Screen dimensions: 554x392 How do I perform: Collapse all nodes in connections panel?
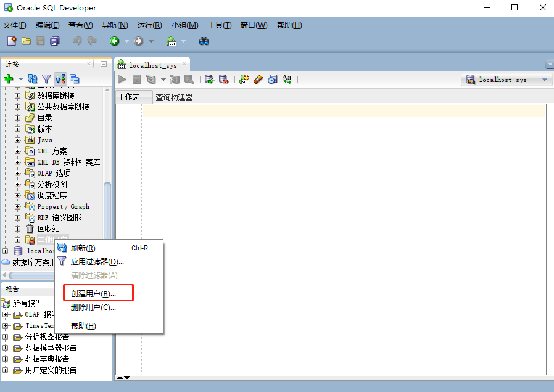point(75,79)
